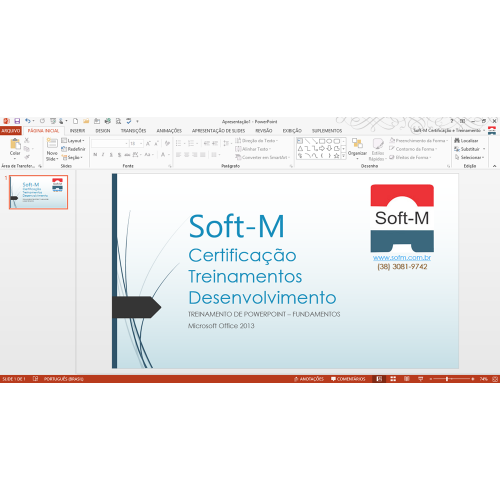Open the Seção section dropdown

tap(72, 157)
